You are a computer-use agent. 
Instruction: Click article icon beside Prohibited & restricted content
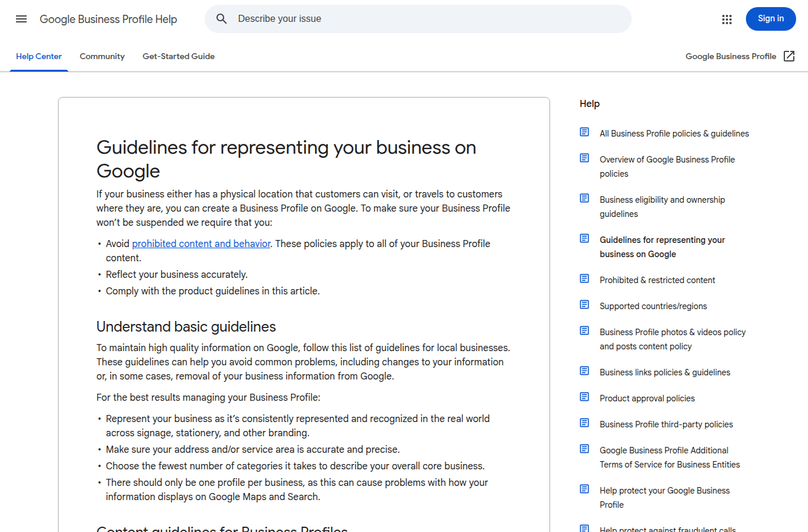[584, 278]
